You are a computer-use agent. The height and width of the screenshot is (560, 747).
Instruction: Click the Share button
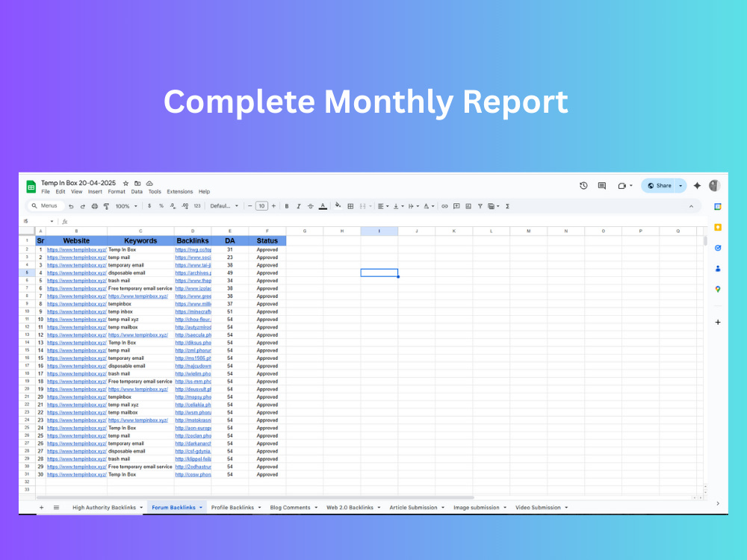tap(660, 186)
